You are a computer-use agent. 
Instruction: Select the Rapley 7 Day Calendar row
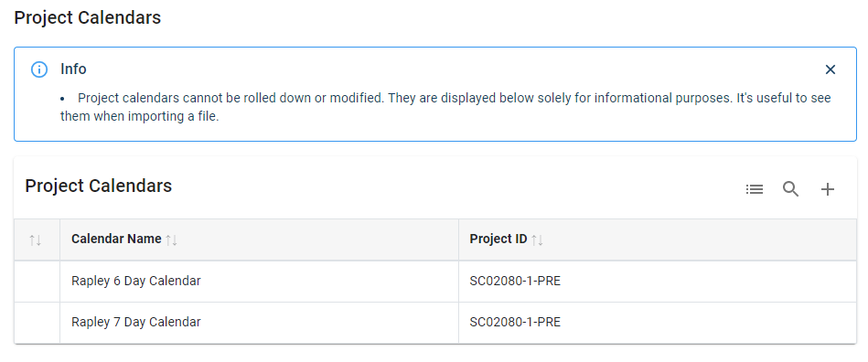435,322
